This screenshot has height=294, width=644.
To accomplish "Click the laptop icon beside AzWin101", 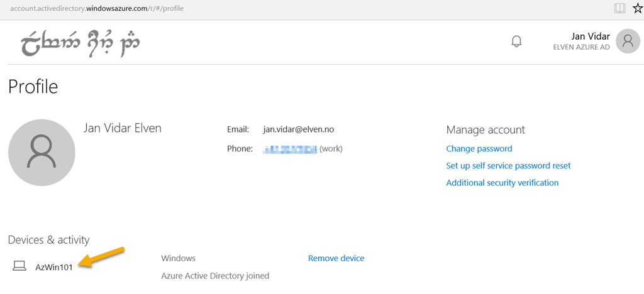I will coord(19,266).
